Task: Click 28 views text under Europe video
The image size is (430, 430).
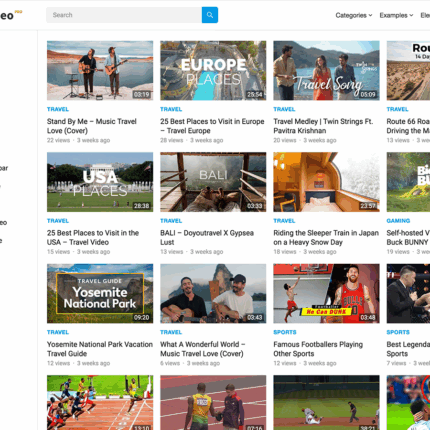Action: pos(172,140)
